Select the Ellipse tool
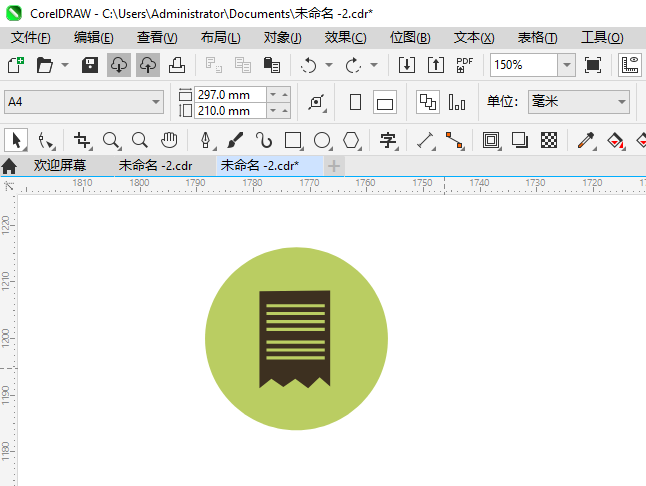This screenshot has height=486, width=646. point(322,140)
